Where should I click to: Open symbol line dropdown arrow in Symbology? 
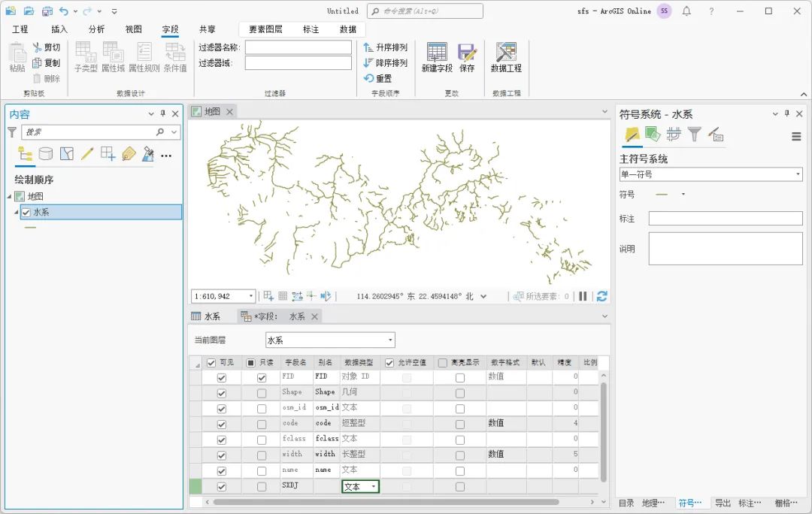(x=683, y=194)
